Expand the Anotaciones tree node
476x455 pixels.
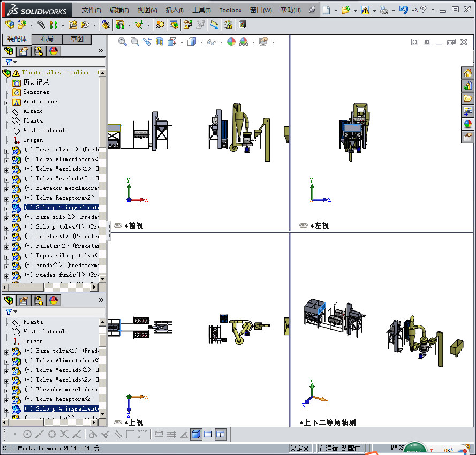point(6,103)
